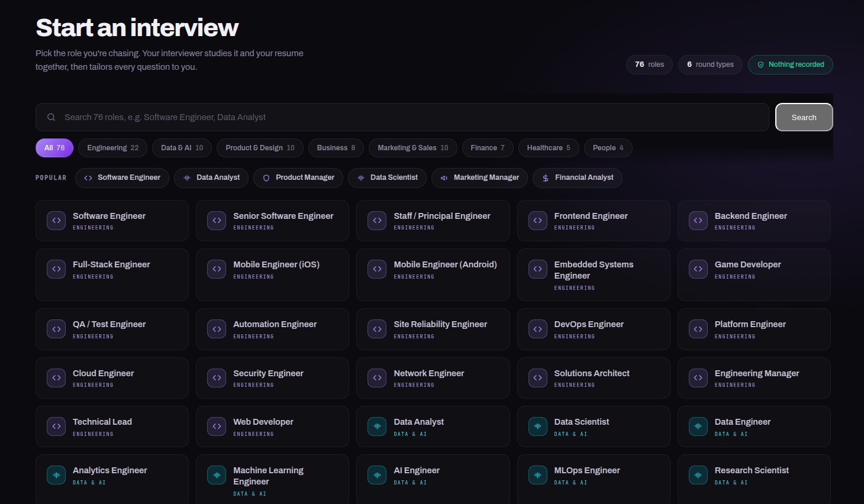Focus the Search 76 roles input field
This screenshot has width=864, height=504.
(402, 117)
